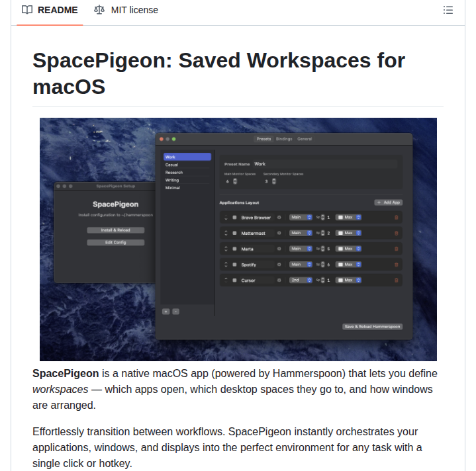Click the app icon square beside Brave Browser
The height and width of the screenshot is (471, 476).
(234, 218)
